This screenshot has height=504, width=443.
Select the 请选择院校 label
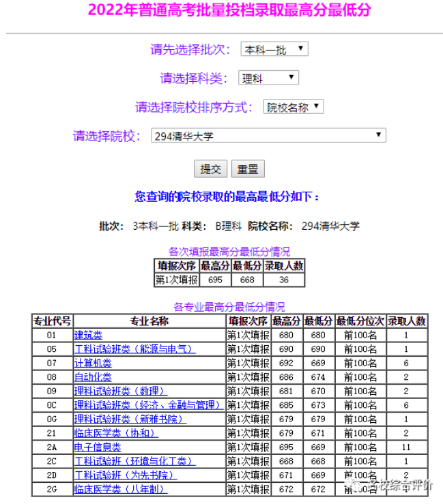pyautogui.click(x=106, y=136)
